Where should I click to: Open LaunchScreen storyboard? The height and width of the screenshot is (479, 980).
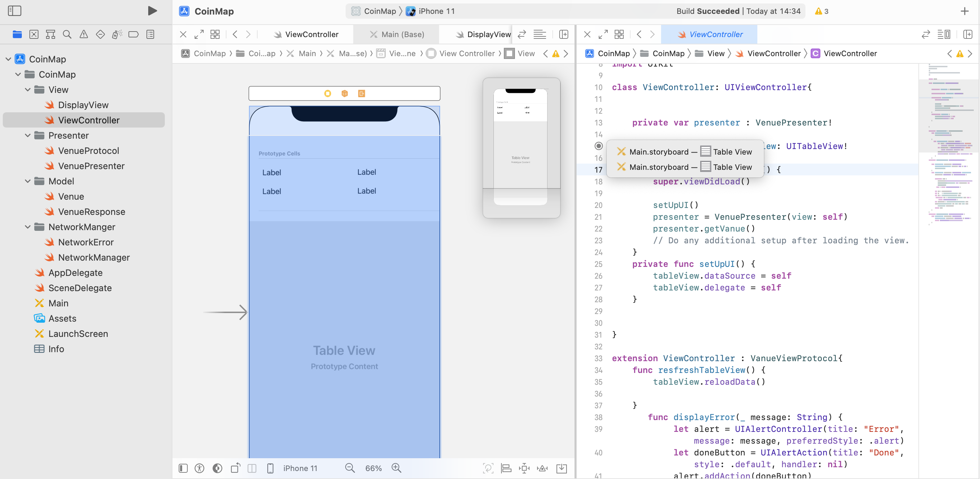coord(78,333)
